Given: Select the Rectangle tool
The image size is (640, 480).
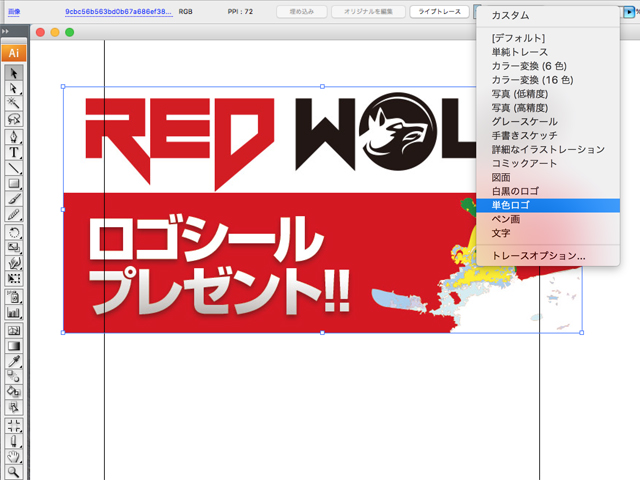Looking at the screenshot, I should (14, 183).
